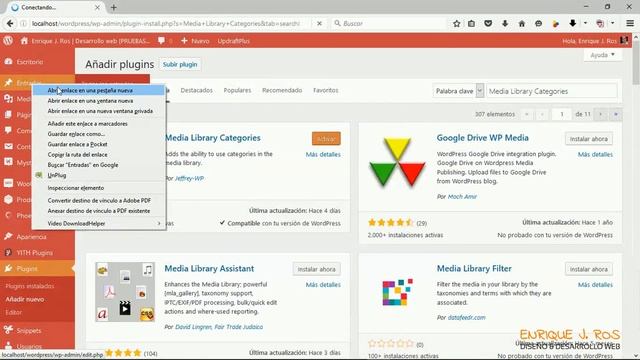
Task: Choose Guardar enlace a Pocket
Action: point(99,144)
